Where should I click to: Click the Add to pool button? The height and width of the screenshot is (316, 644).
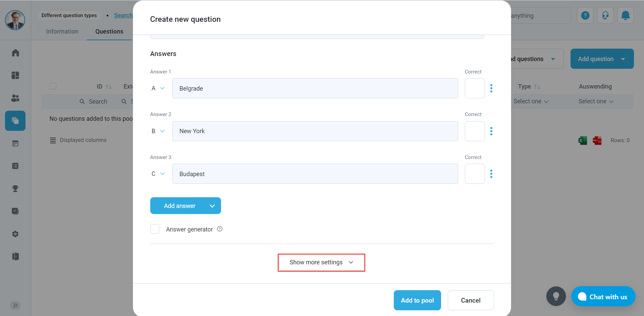[x=417, y=300]
